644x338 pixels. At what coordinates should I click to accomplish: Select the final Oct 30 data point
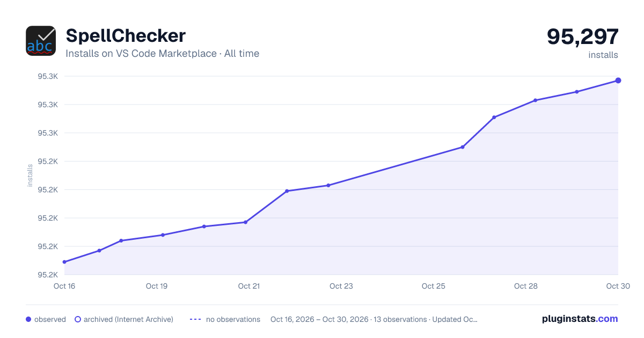pyautogui.click(x=618, y=80)
